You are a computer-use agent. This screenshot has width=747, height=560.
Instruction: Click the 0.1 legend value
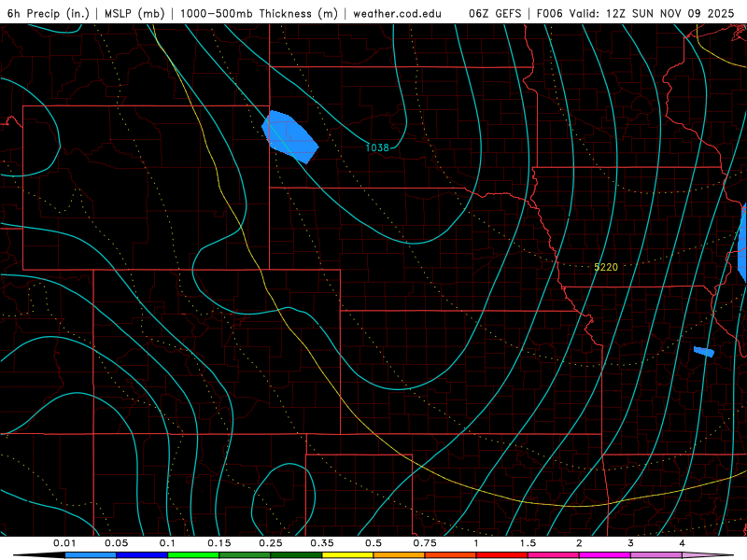click(168, 543)
